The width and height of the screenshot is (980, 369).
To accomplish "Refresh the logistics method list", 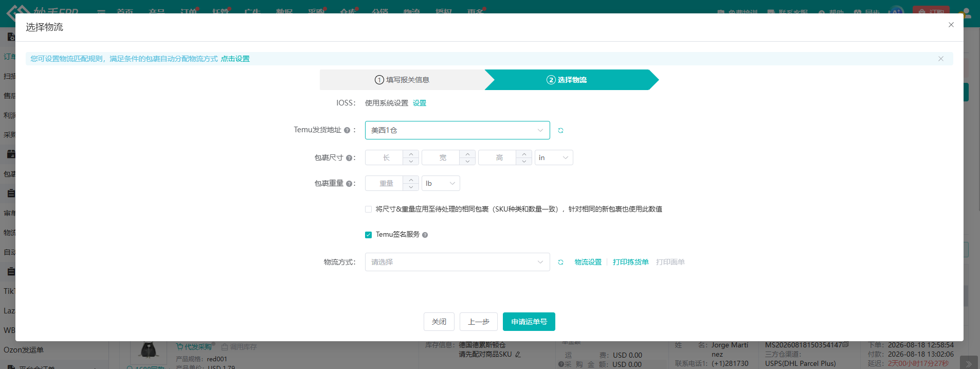I will pyautogui.click(x=560, y=262).
